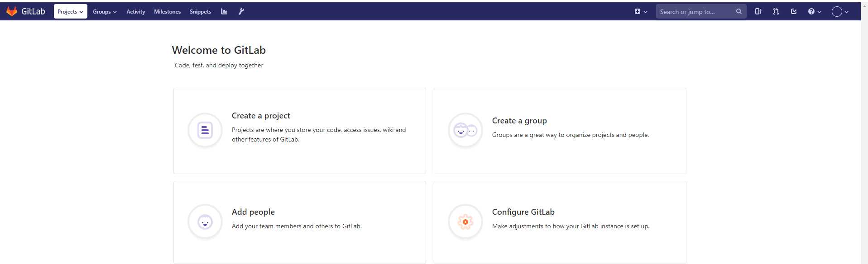Click the vertical page scrollbar
Screen dimensions: 868x264
click(x=864, y=133)
